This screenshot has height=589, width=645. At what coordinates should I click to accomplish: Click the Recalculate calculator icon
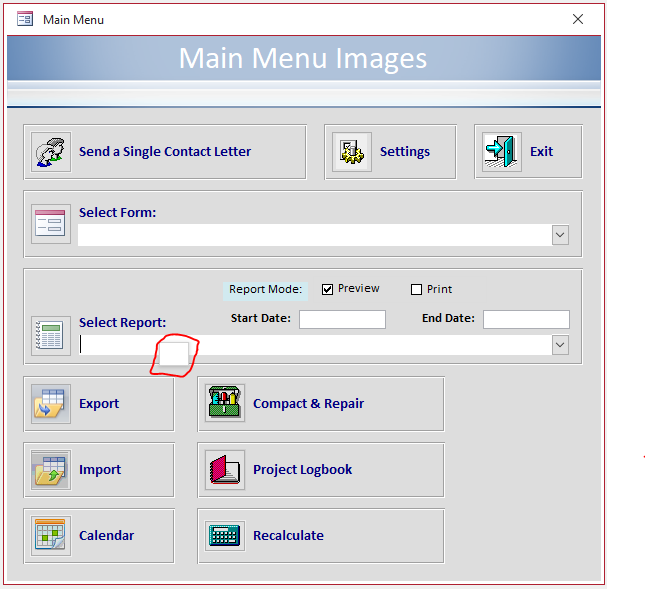tap(225, 536)
